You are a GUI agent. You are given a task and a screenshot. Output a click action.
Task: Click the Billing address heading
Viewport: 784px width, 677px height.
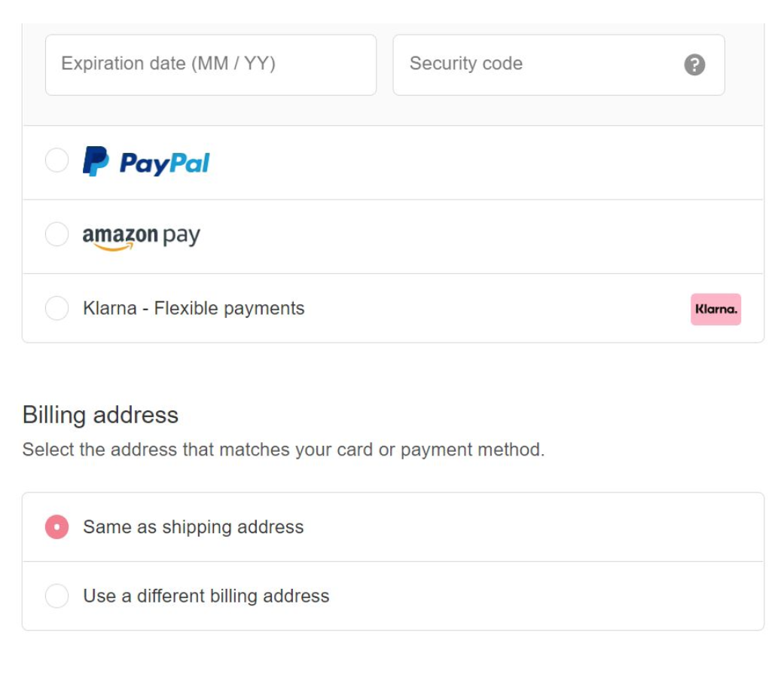[x=100, y=416]
